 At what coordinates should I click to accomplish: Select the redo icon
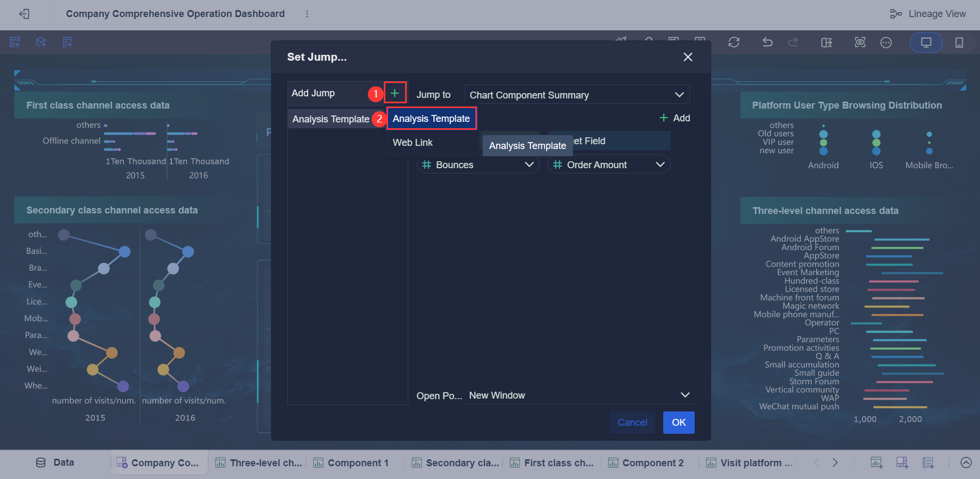tap(794, 42)
